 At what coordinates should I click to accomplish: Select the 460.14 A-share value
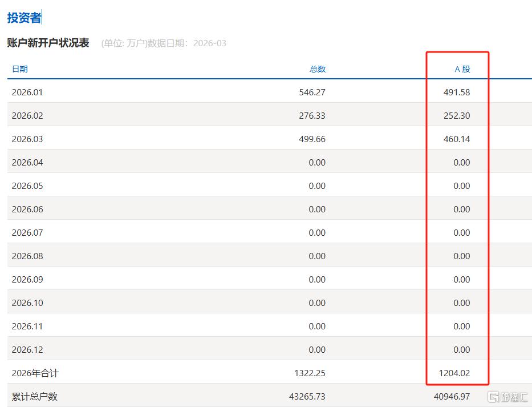457,139
